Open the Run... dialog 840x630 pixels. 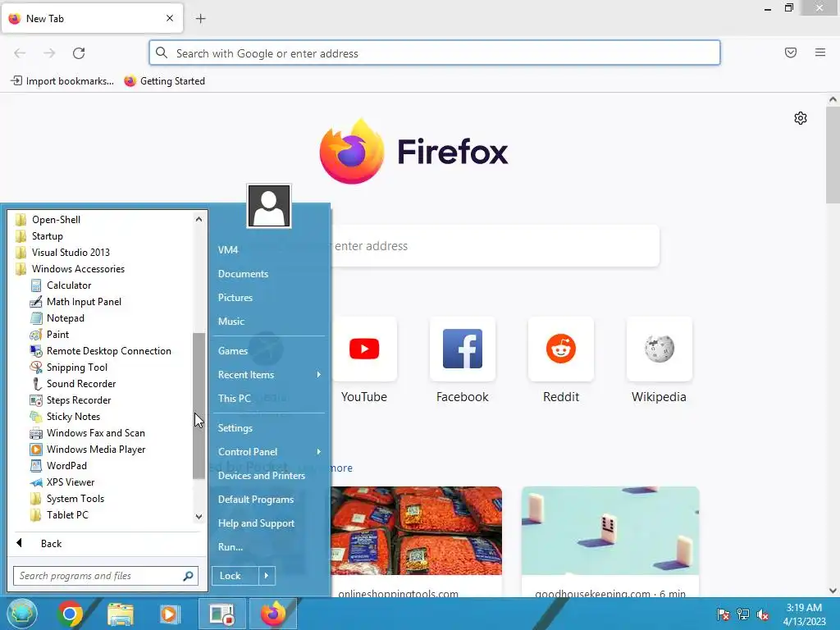[231, 547]
